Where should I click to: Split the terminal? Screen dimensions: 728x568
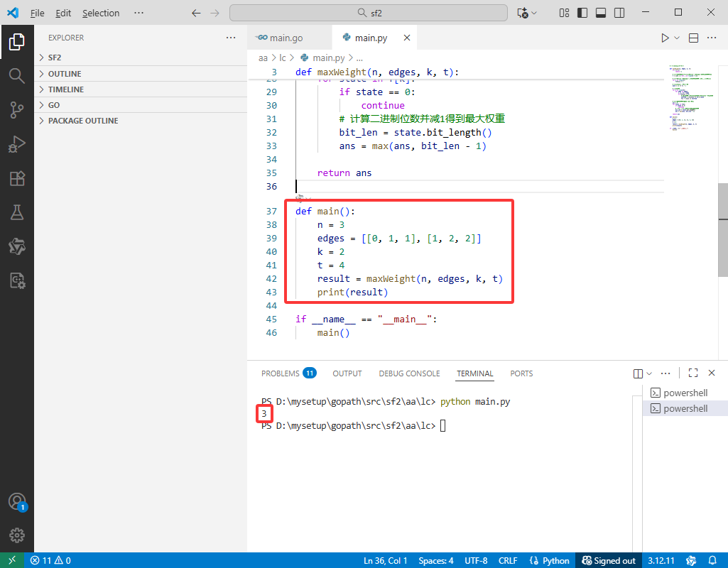(638, 373)
